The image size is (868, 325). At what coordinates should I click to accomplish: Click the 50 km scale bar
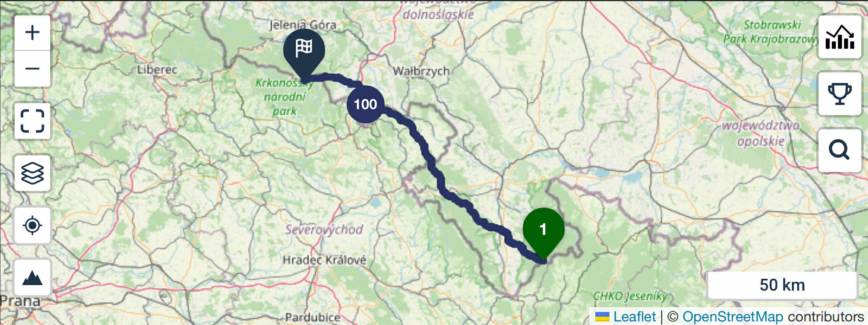pyautogui.click(x=782, y=285)
